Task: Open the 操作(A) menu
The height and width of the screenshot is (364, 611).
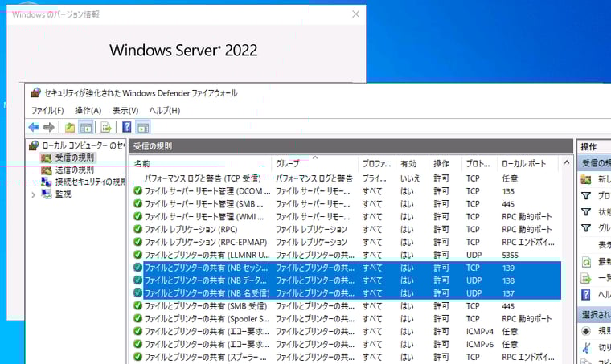Action: 88,111
